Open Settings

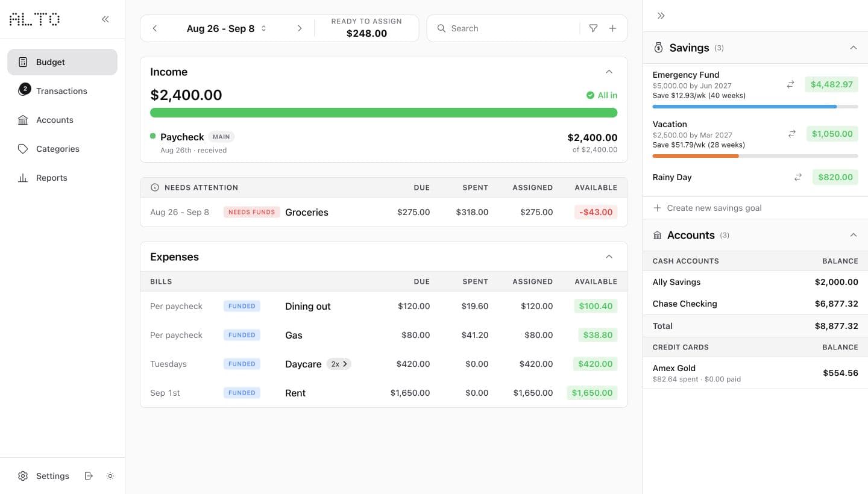(43, 476)
